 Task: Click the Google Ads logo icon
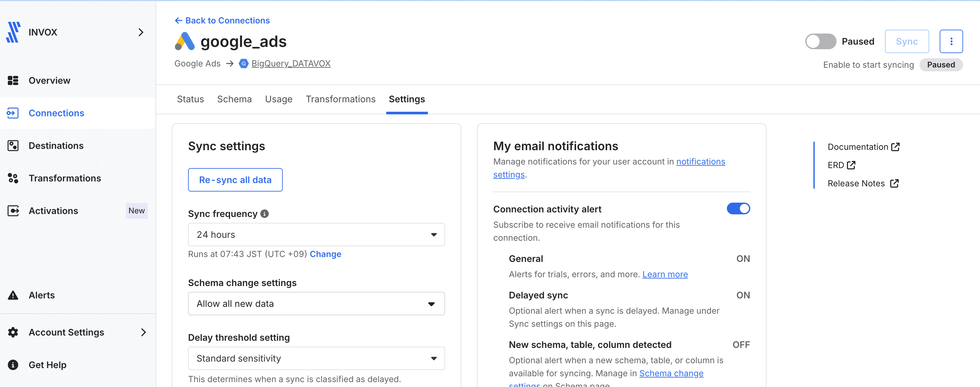click(184, 41)
